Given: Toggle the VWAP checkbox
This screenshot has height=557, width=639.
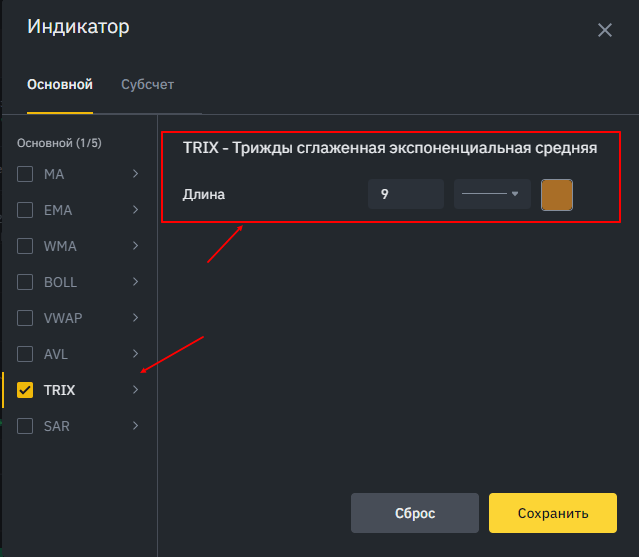Looking at the screenshot, I should 26,319.
